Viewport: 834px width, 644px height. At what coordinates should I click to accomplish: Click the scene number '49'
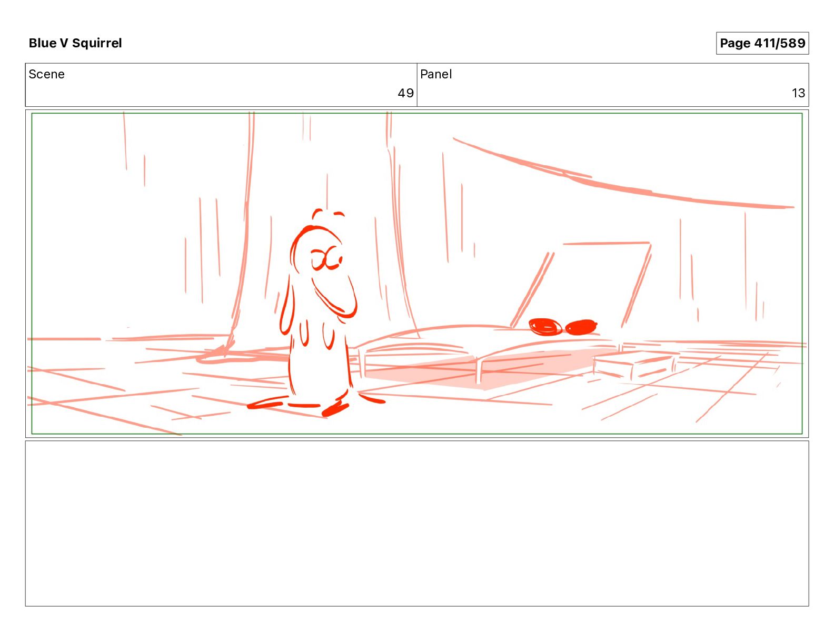pos(405,93)
